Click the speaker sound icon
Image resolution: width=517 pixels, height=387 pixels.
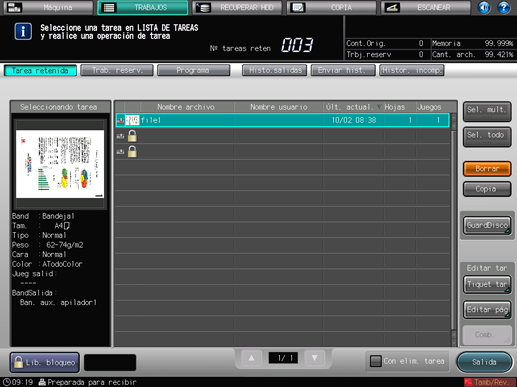pyautogui.click(x=484, y=7)
